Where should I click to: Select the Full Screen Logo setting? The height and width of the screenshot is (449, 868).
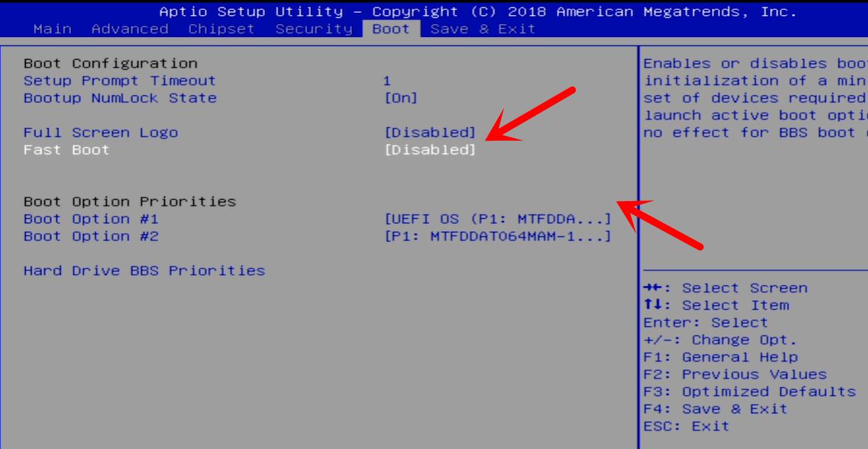(101, 133)
